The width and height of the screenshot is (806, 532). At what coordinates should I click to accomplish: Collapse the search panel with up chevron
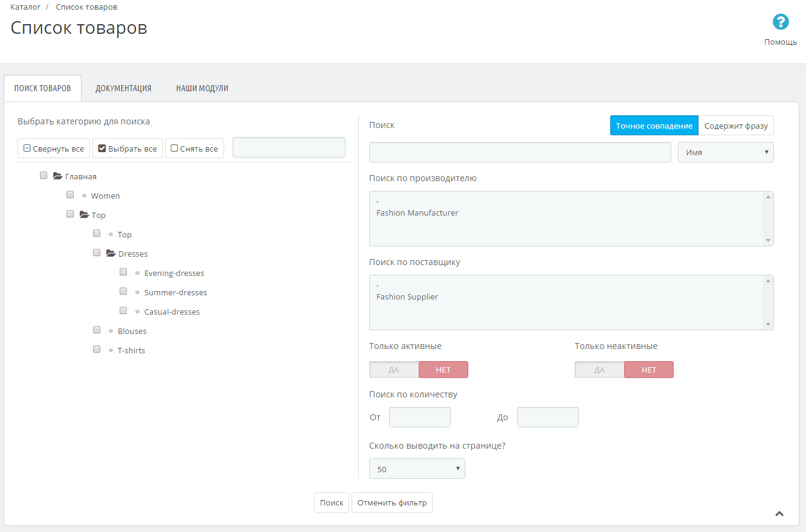coord(779,513)
